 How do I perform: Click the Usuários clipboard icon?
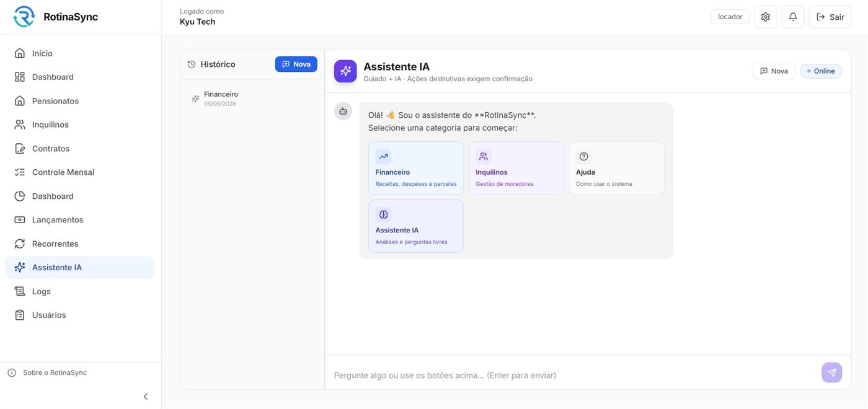pos(20,315)
